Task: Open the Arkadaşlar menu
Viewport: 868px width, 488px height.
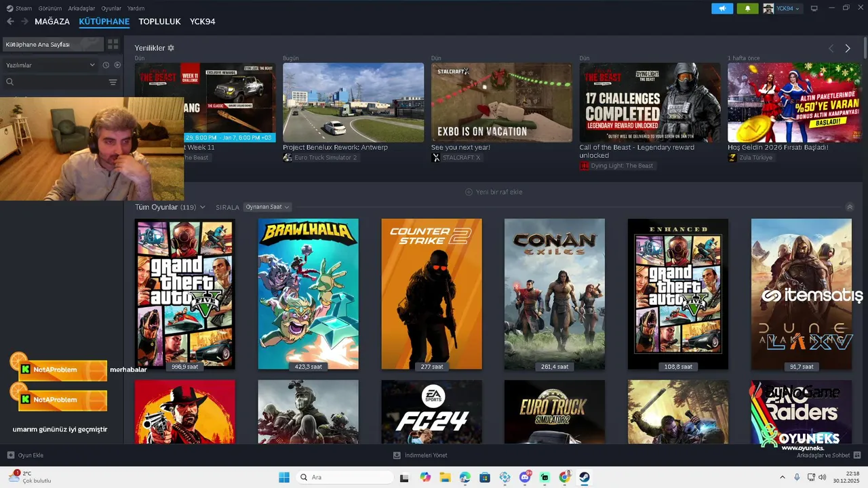Action: [81, 8]
